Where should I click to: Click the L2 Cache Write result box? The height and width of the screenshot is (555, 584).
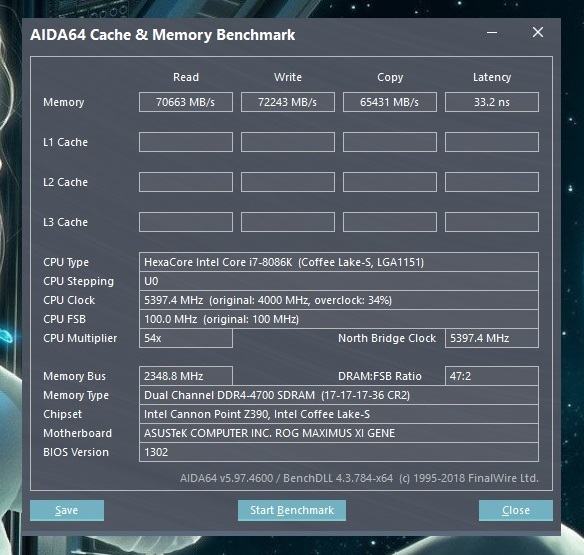(288, 182)
